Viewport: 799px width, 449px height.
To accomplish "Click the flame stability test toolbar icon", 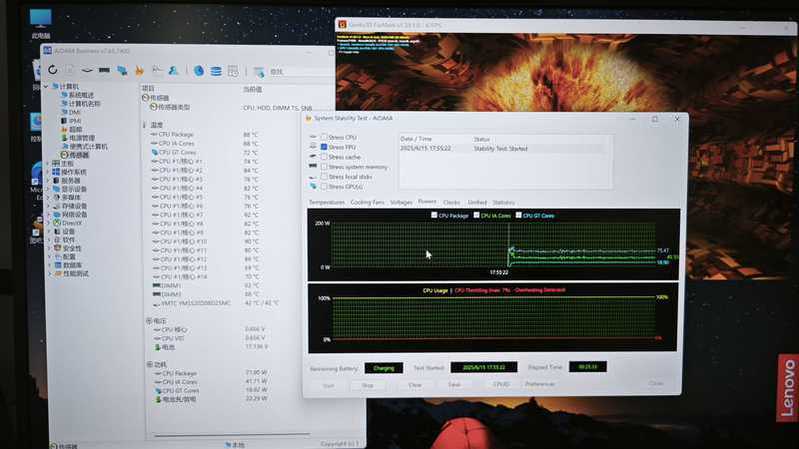I will pyautogui.click(x=139, y=71).
